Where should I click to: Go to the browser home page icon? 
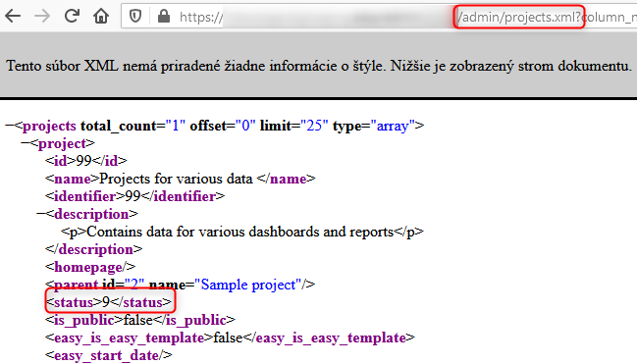[x=101, y=17]
